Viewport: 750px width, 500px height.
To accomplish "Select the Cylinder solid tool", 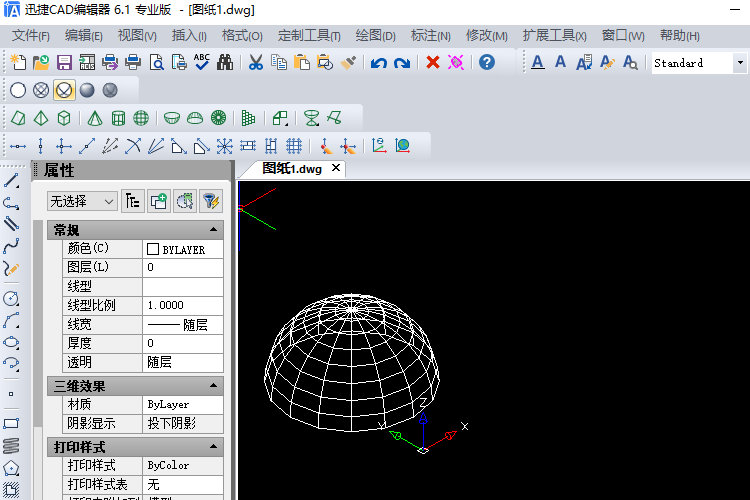I will [x=118, y=118].
